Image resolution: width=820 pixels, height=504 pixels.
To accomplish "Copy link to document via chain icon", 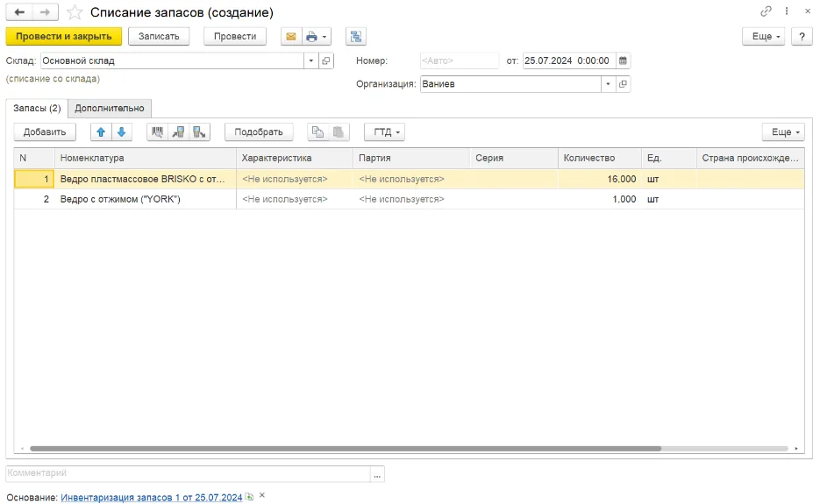I will pos(767,11).
